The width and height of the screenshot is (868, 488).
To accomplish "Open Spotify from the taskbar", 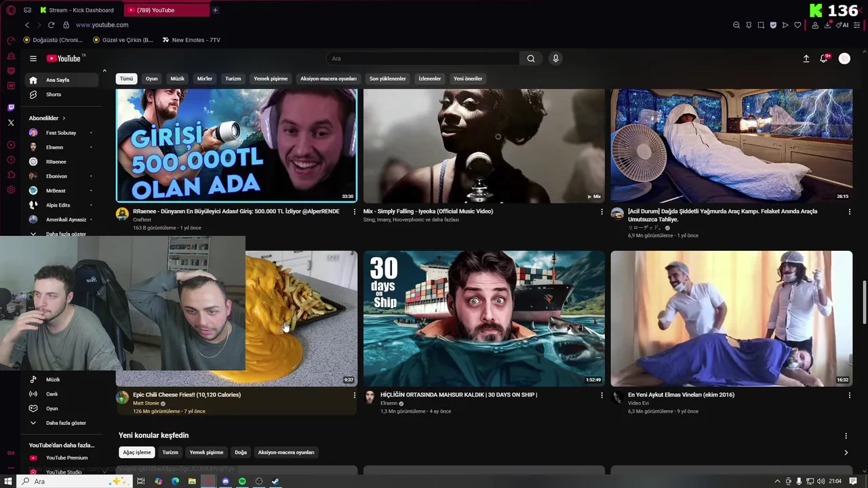I will [x=242, y=481].
